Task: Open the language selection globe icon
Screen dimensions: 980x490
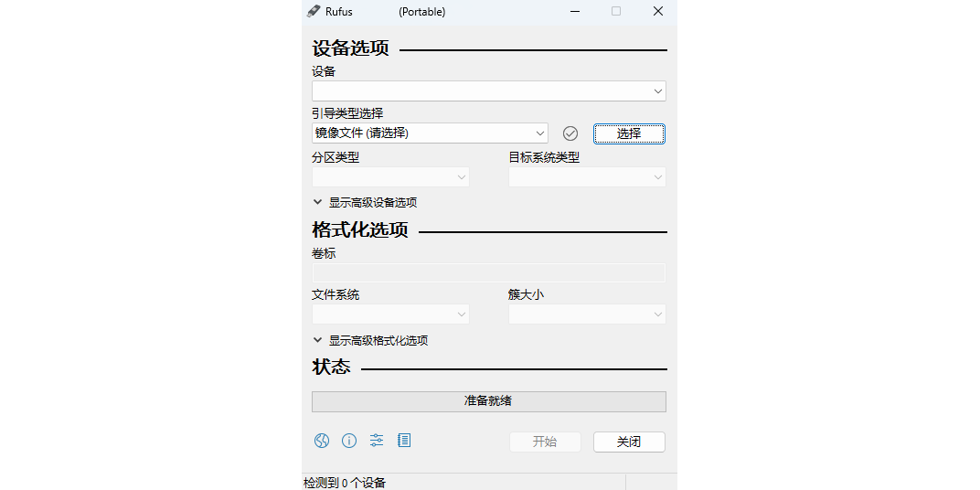Action: click(321, 441)
